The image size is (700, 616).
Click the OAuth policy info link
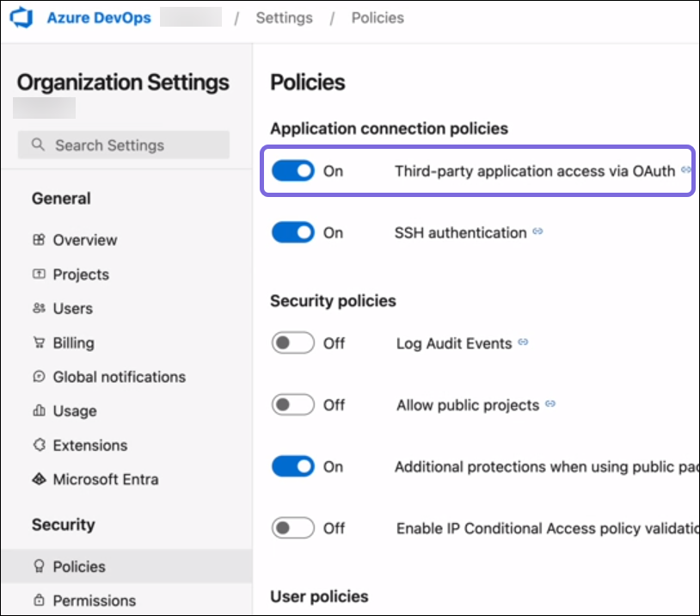pyautogui.click(x=687, y=170)
